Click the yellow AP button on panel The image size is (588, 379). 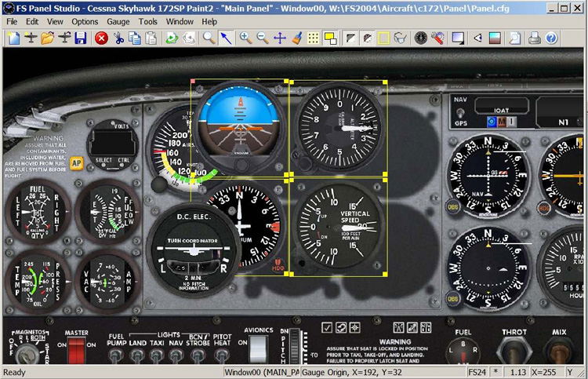[77, 163]
